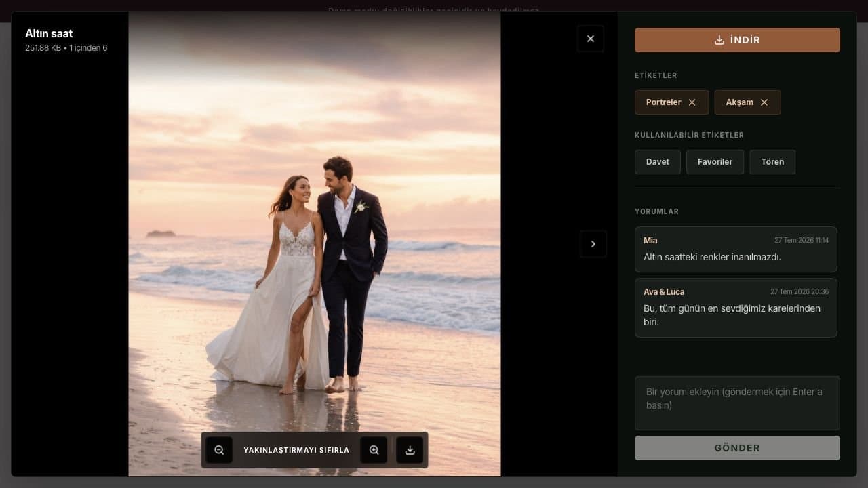Click the zoom out magnifier icon
The width and height of the screenshot is (868, 488).
tap(219, 450)
